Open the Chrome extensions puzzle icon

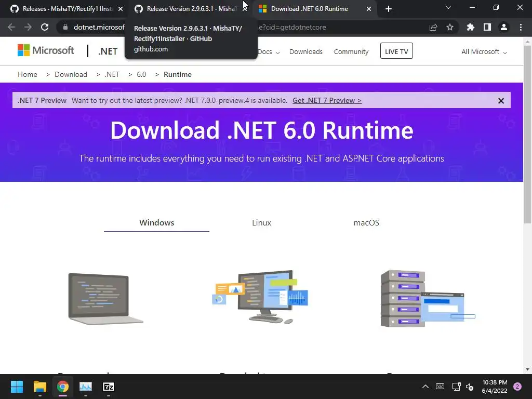pos(470,27)
